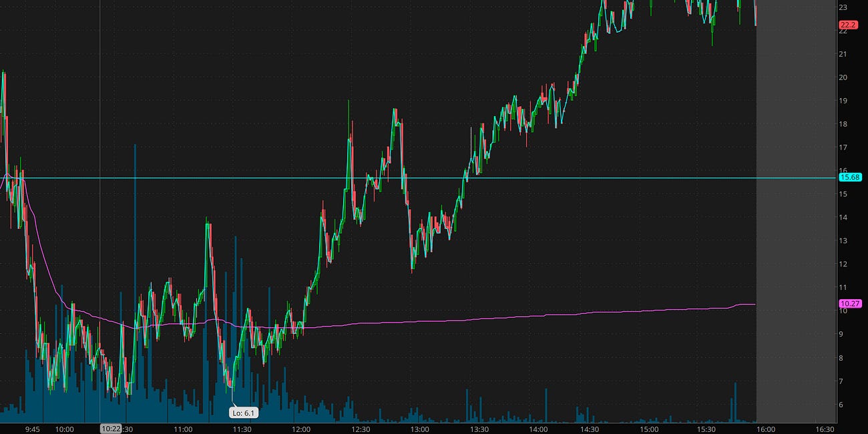Click the 12:00 time axis label
The width and height of the screenshot is (868, 434).
(301, 429)
